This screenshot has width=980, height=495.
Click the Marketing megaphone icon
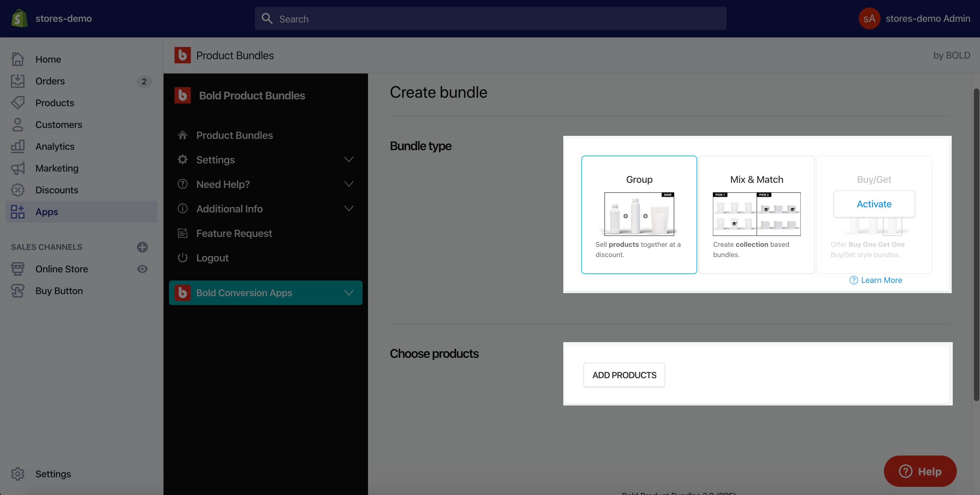click(x=17, y=168)
